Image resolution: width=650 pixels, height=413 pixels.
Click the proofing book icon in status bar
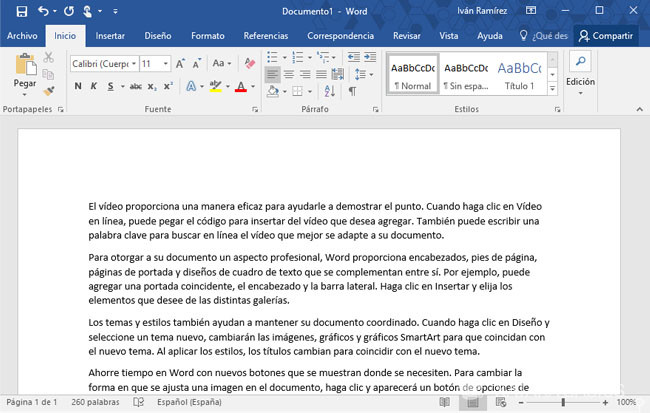pos(138,402)
